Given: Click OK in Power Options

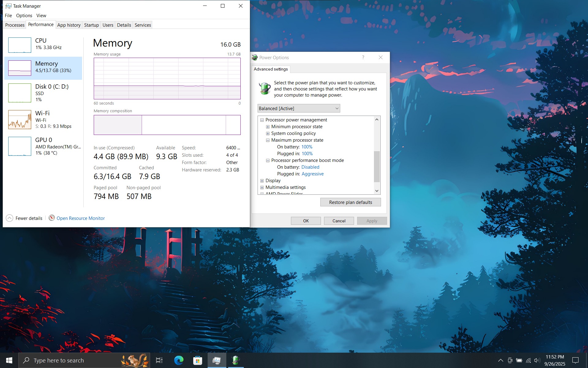Looking at the screenshot, I should [306, 221].
